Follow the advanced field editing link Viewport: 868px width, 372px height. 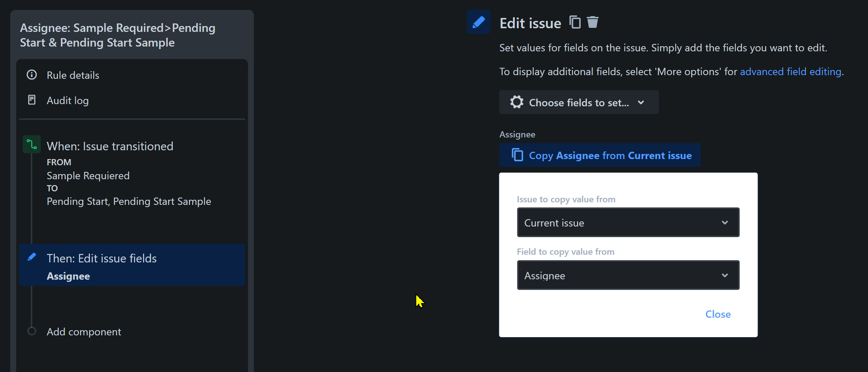791,71
